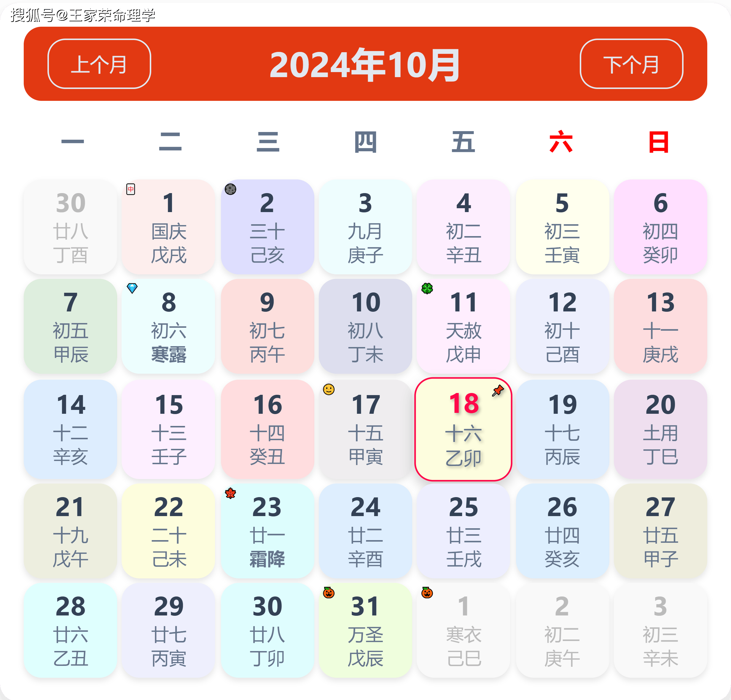Select October 20 土用 丁巳 cell
This screenshot has height=700, width=731.
(660, 429)
